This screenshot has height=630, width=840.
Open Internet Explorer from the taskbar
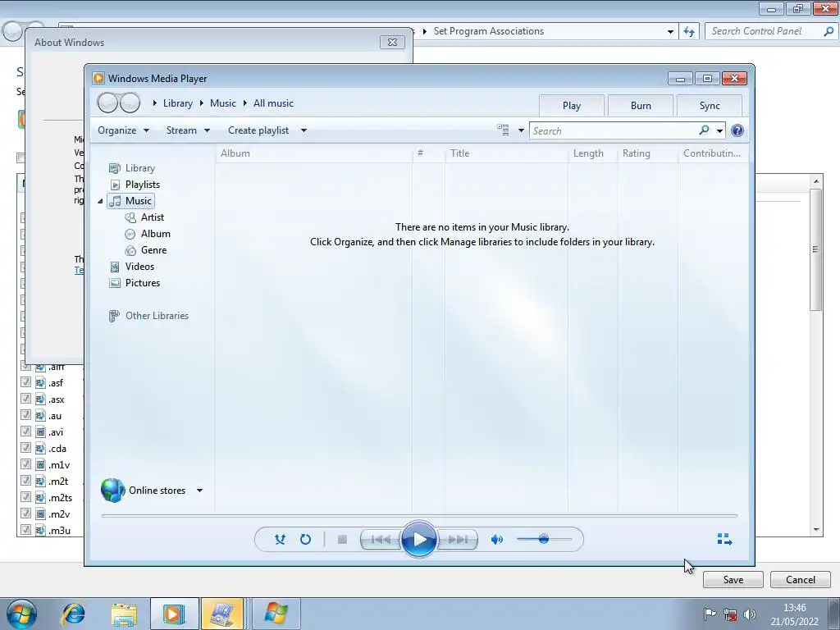point(74,614)
